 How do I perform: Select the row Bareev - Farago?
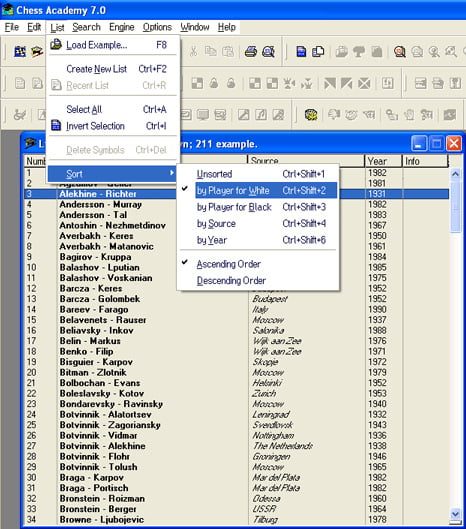pos(236,309)
